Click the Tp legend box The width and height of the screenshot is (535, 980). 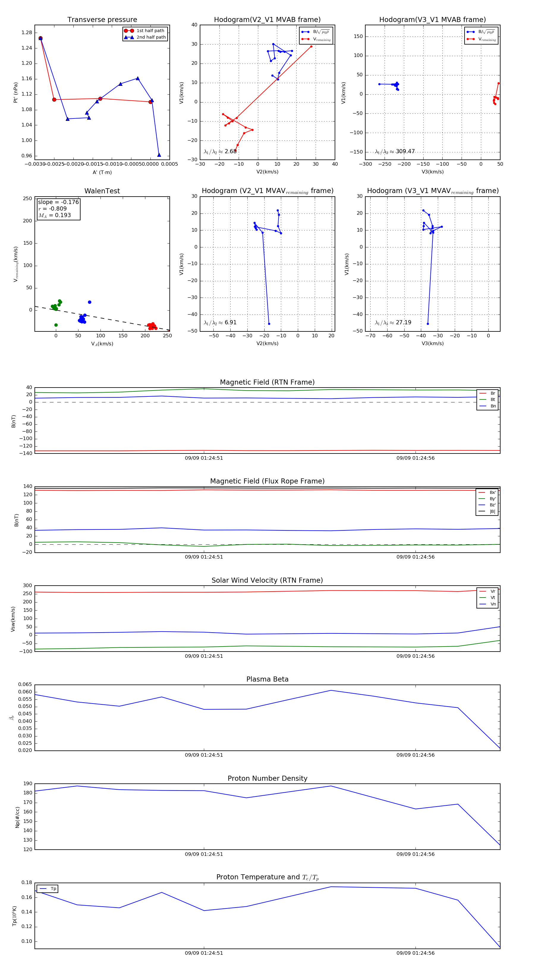click(48, 889)
